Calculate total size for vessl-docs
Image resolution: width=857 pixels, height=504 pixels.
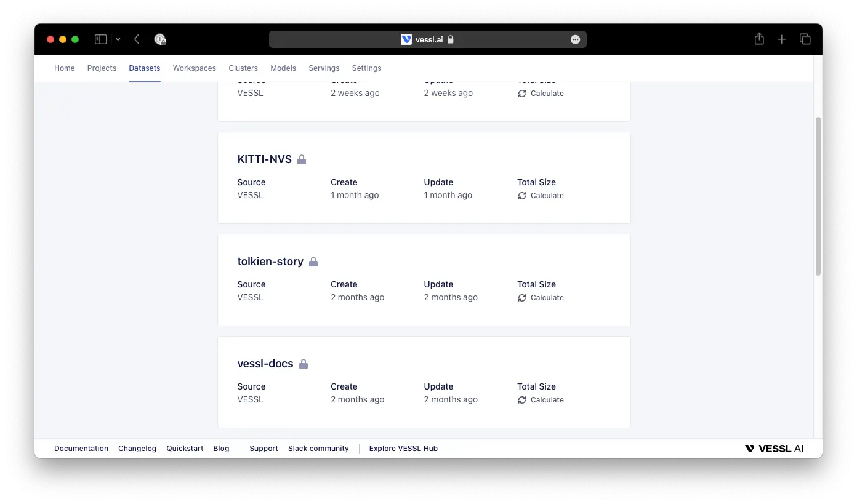click(x=541, y=400)
